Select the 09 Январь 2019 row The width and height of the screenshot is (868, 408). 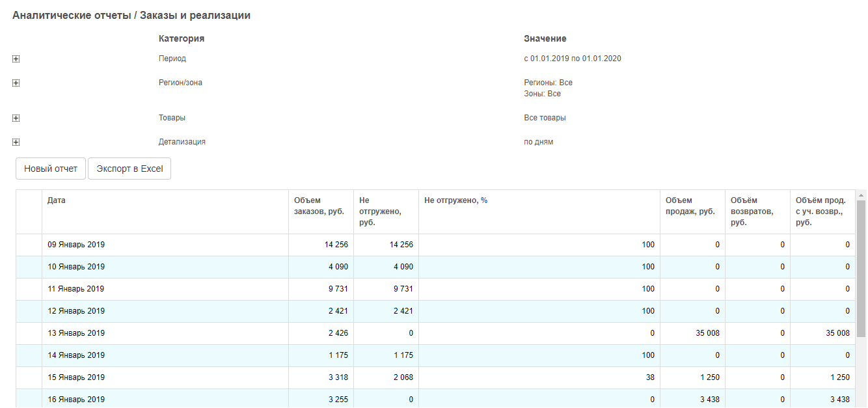click(x=76, y=245)
